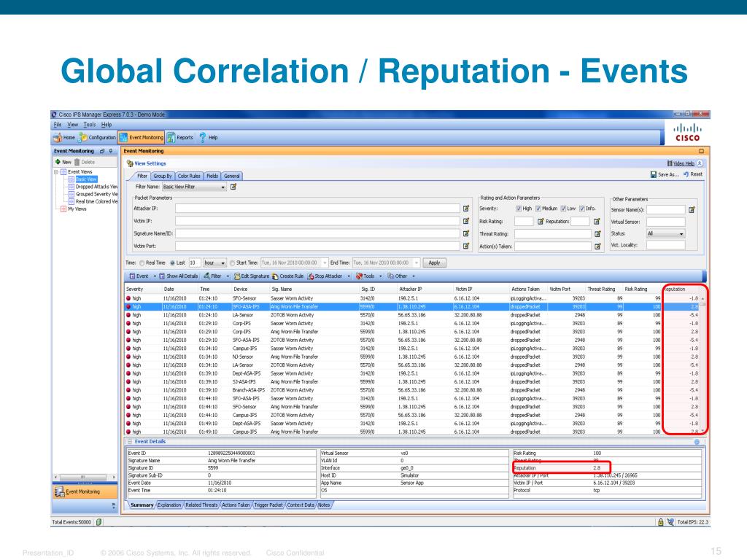Open the Signature Name/ID editor icon

(466, 233)
